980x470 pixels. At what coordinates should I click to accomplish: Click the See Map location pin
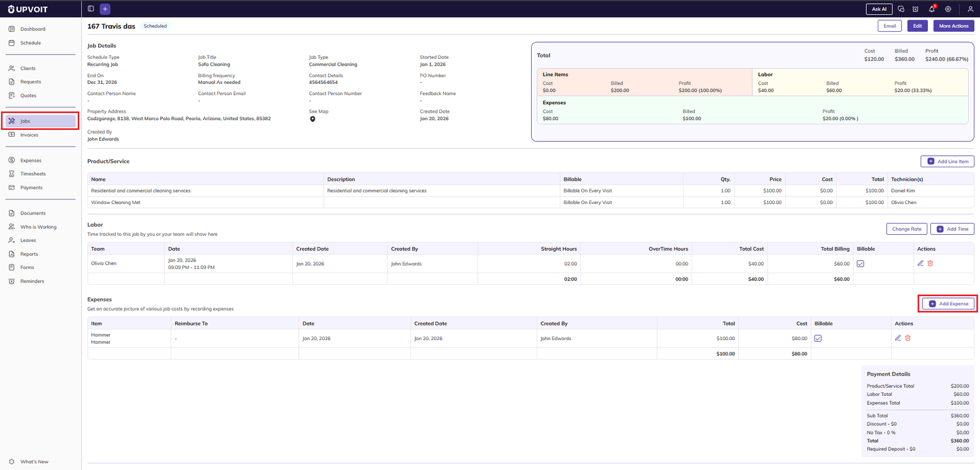312,119
